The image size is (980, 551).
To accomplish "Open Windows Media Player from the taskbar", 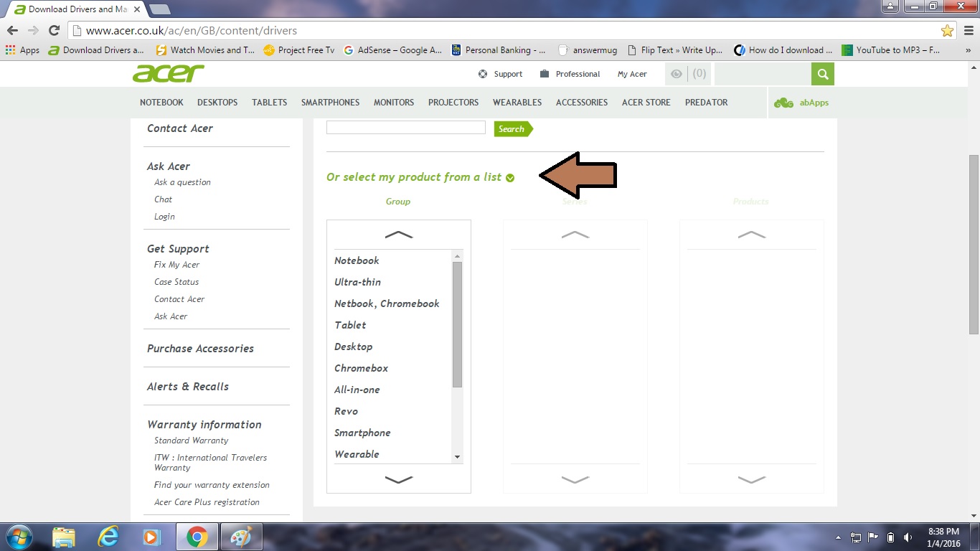I will 151,537.
